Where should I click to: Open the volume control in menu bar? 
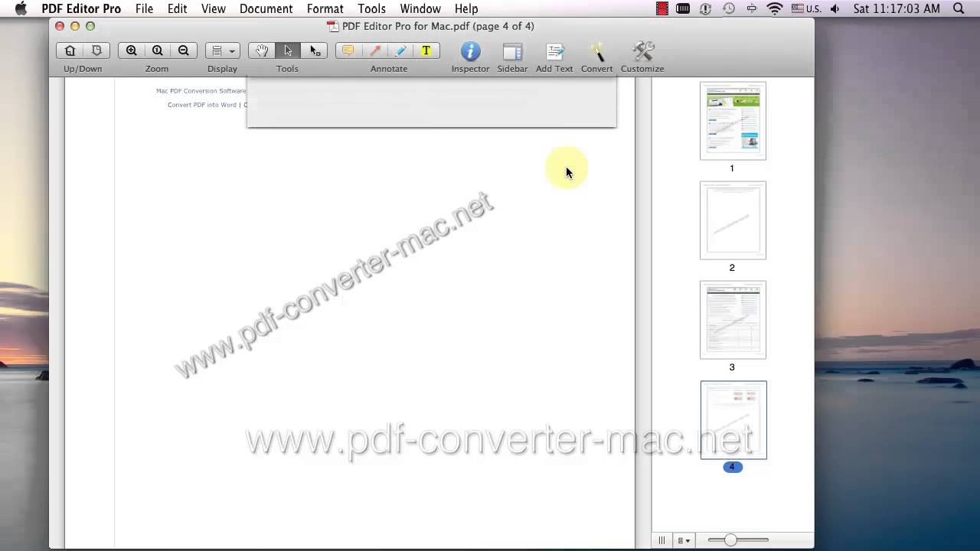click(x=835, y=8)
